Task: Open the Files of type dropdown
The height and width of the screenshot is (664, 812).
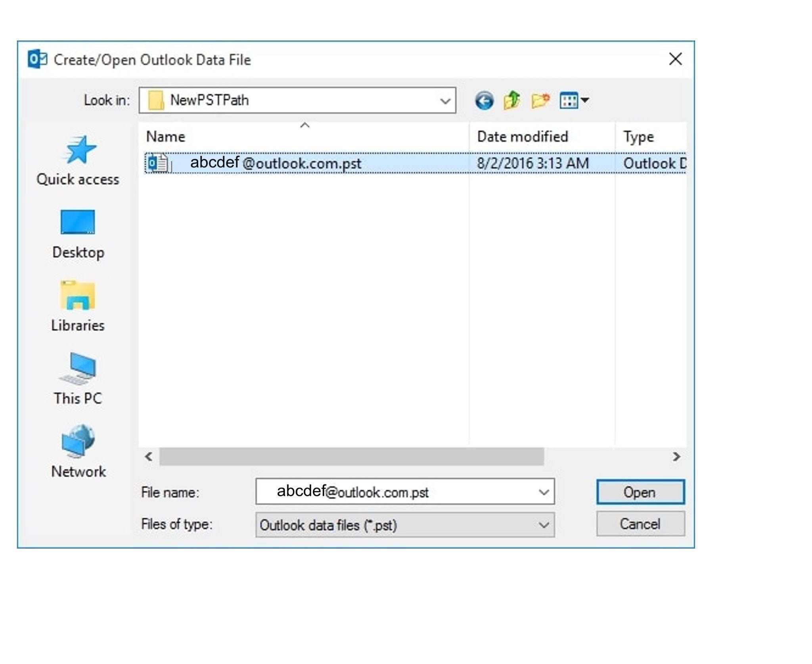Action: coord(405,525)
